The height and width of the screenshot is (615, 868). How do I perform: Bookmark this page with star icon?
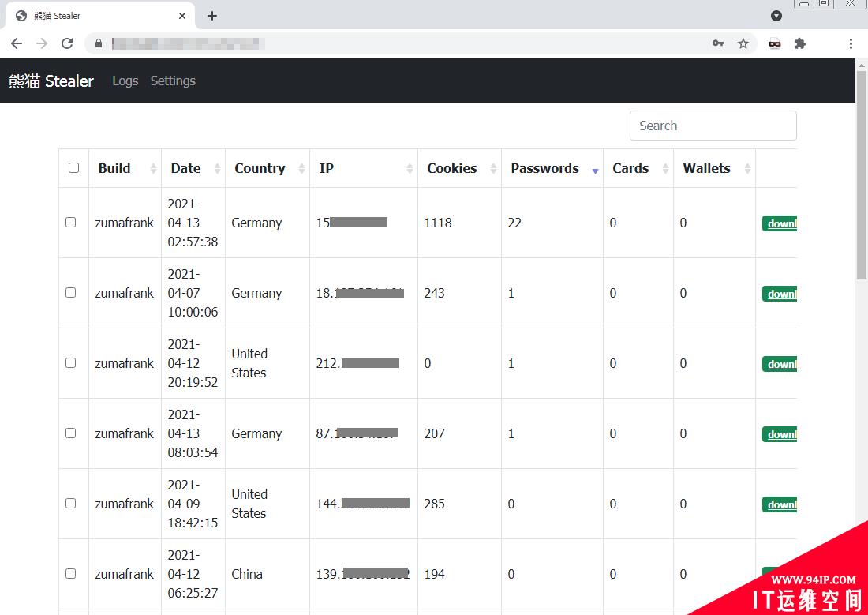click(x=743, y=43)
